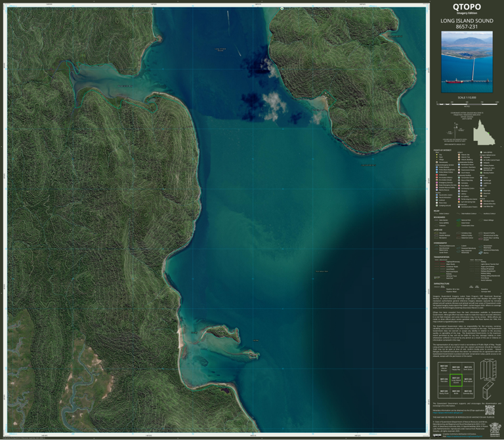Select the green highlighted Long Island Sound index cell

pyautogui.click(x=456, y=380)
